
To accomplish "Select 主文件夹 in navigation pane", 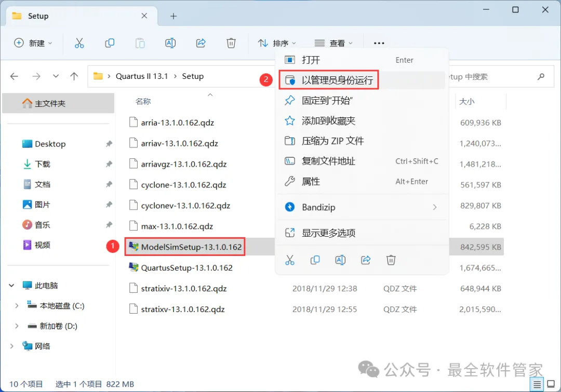I will point(58,103).
